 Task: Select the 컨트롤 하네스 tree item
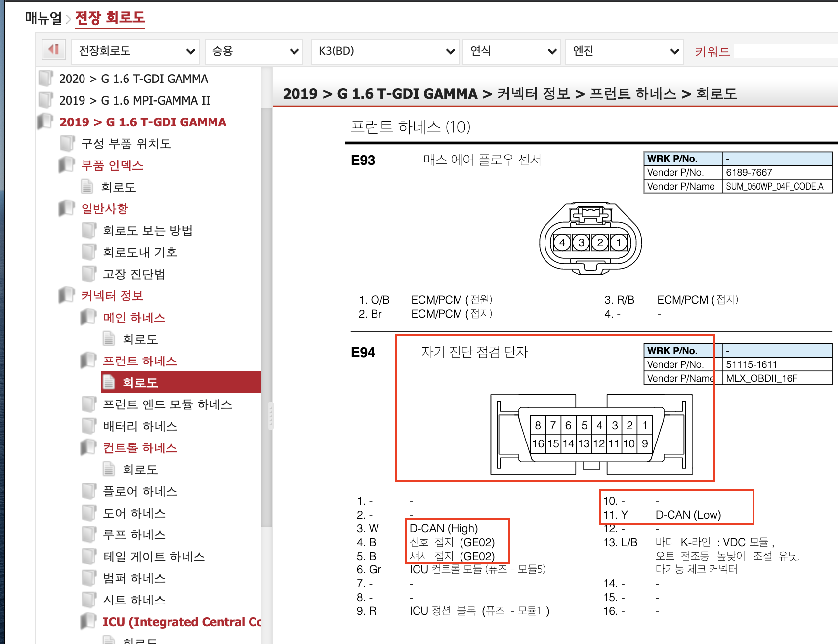pos(140,448)
